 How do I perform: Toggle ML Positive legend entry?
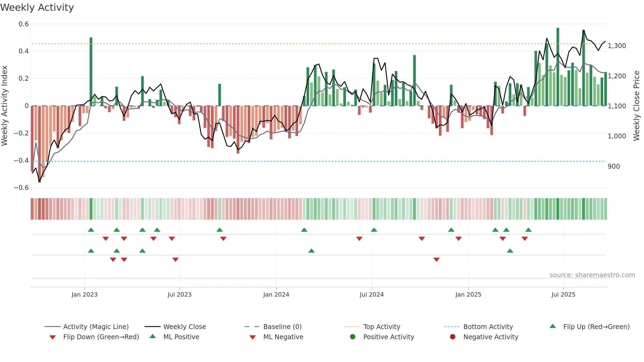(x=174, y=337)
